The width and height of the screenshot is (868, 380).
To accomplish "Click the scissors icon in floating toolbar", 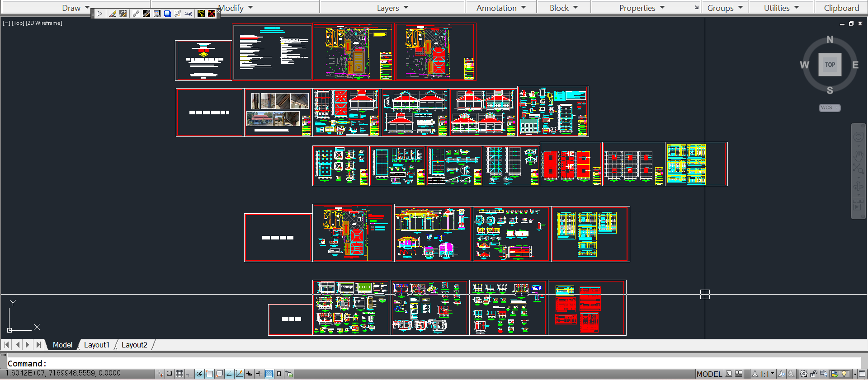I will (x=188, y=14).
